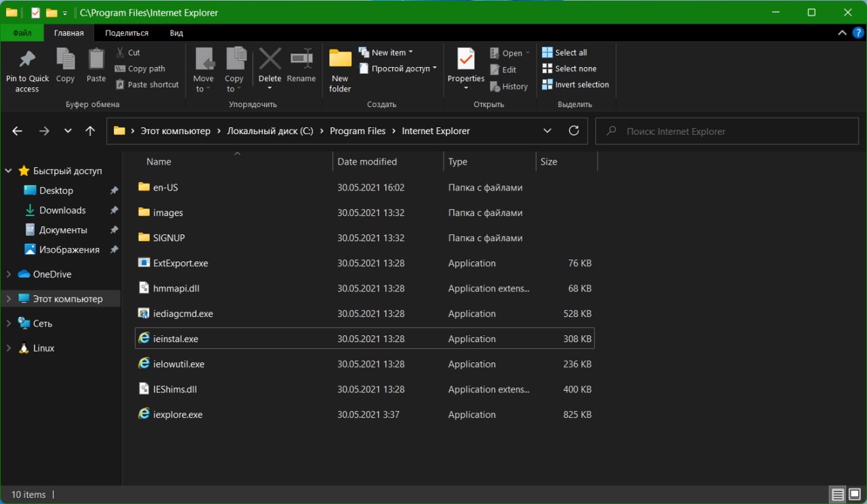This screenshot has width=867, height=504.
Task: Click the Open ribbon button
Action: pos(509,53)
